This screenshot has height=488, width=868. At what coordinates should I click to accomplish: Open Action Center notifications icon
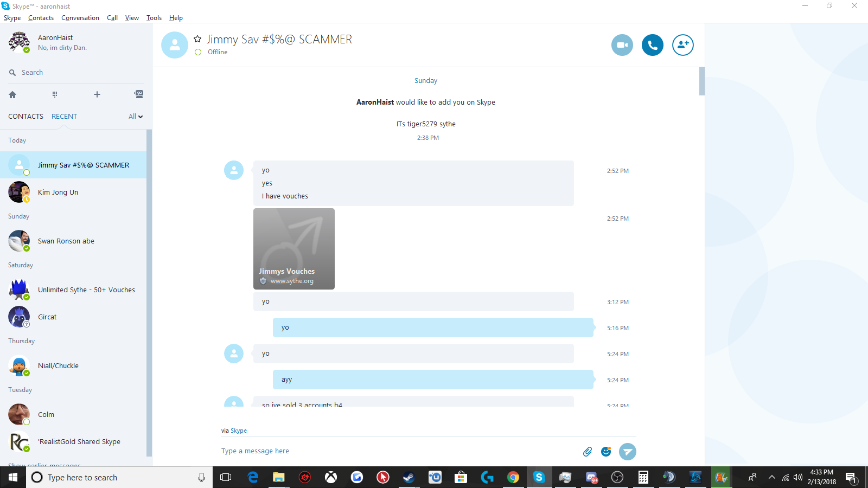click(x=851, y=478)
